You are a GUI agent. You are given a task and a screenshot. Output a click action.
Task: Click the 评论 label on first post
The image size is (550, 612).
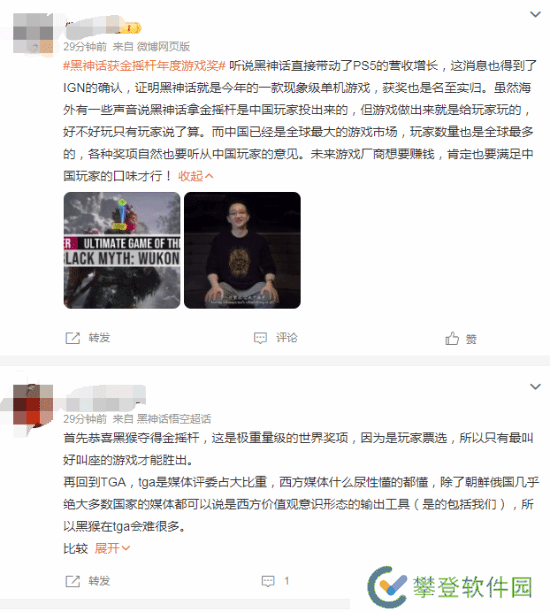[287, 338]
